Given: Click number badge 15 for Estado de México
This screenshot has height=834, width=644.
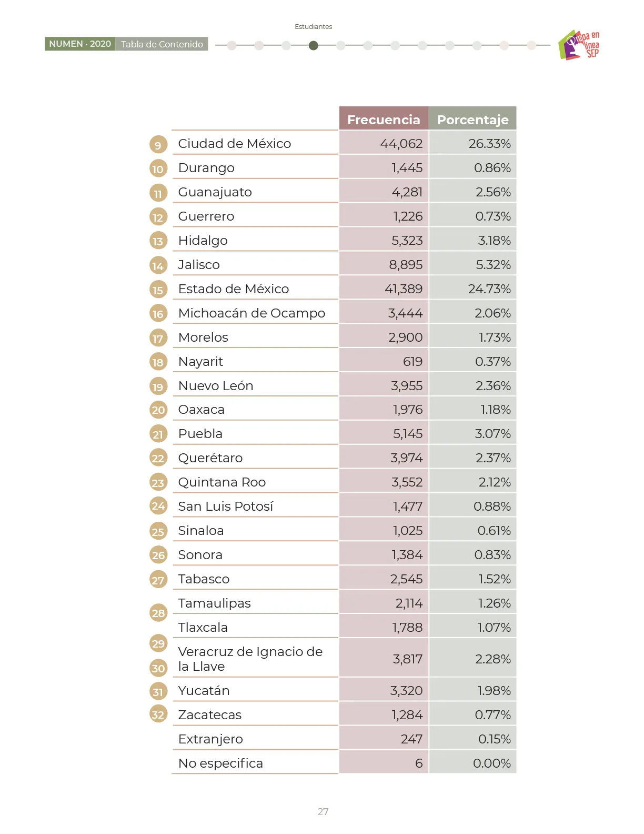Looking at the screenshot, I should [158, 290].
